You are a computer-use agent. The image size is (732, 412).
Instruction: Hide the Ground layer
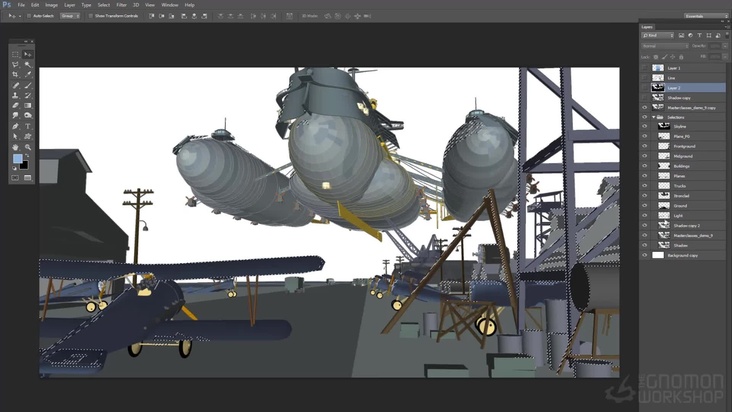click(x=645, y=206)
